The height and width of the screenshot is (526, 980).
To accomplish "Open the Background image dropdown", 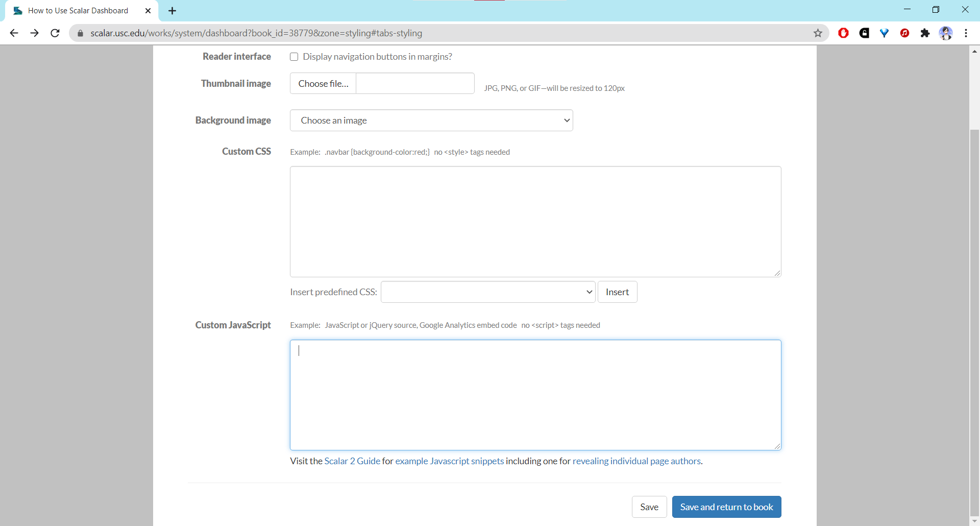I will click(431, 121).
